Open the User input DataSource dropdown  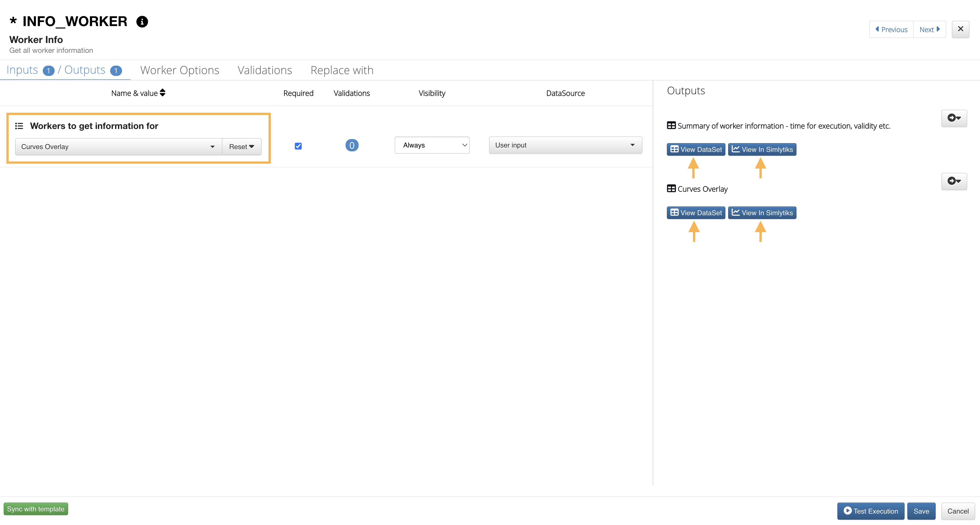[565, 145]
